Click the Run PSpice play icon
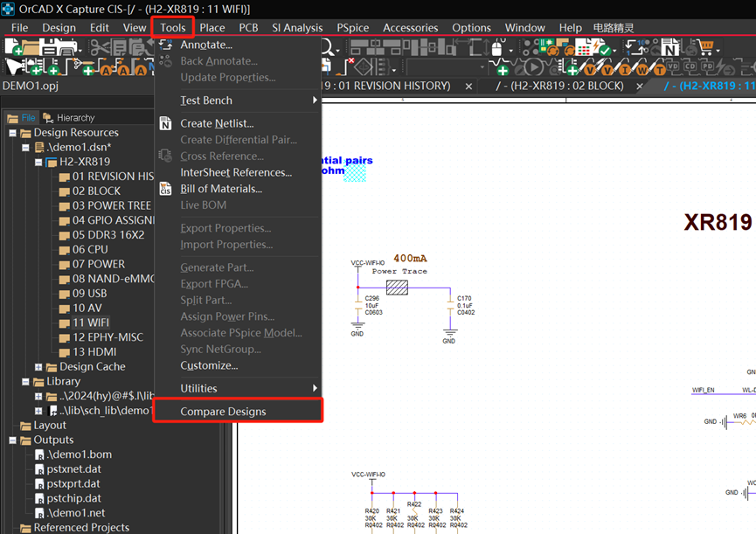Screen dimensions: 756x534 tap(533, 67)
